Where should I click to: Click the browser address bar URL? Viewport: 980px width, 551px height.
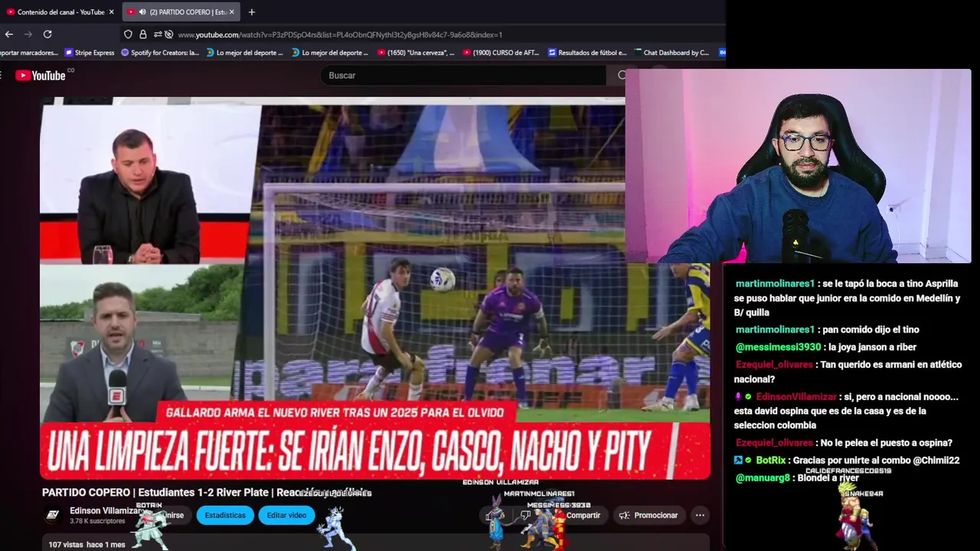tap(340, 34)
